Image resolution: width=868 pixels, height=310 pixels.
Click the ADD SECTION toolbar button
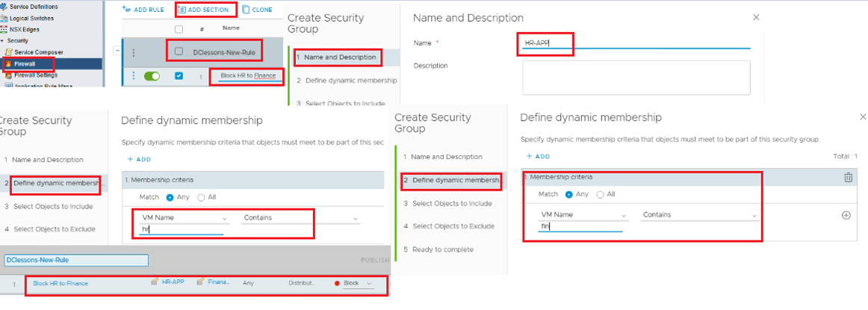click(x=205, y=10)
